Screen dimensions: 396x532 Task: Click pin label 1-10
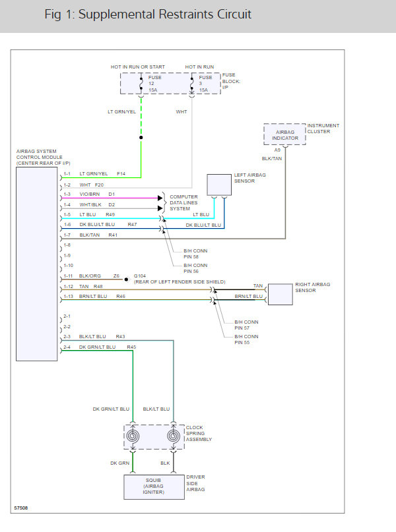pos(68,265)
